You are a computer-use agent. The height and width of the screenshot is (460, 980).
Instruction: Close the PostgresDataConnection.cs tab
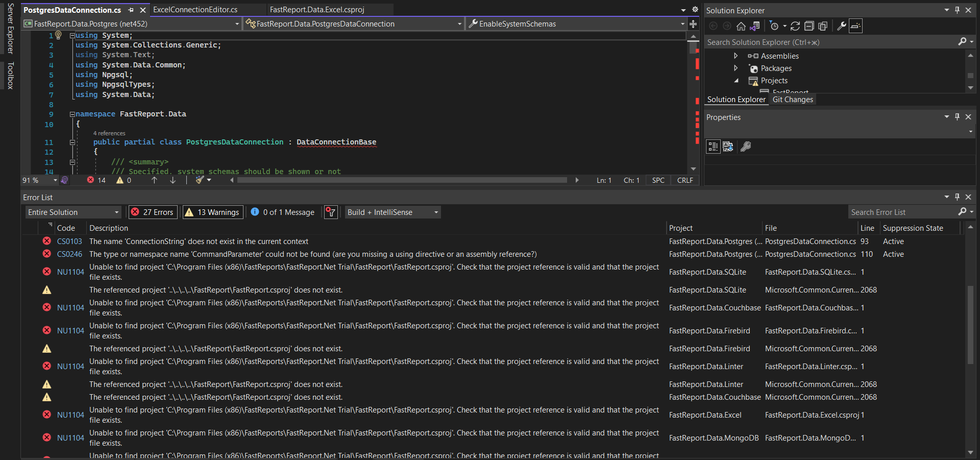[x=143, y=10]
